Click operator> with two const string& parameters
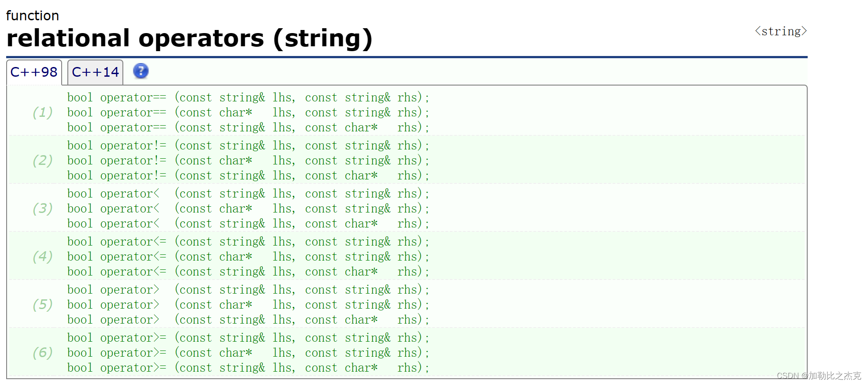Image resolution: width=868 pixels, height=384 pixels. (x=248, y=290)
